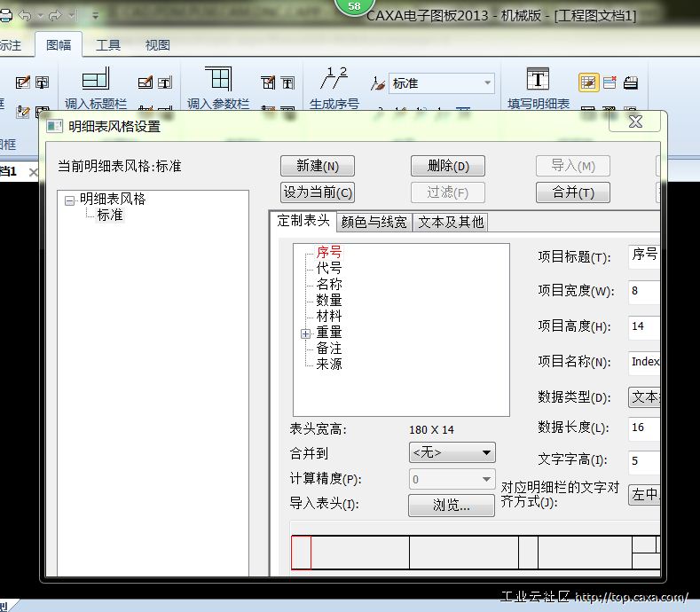Click the red-highlighted cell in header preview

click(x=301, y=553)
